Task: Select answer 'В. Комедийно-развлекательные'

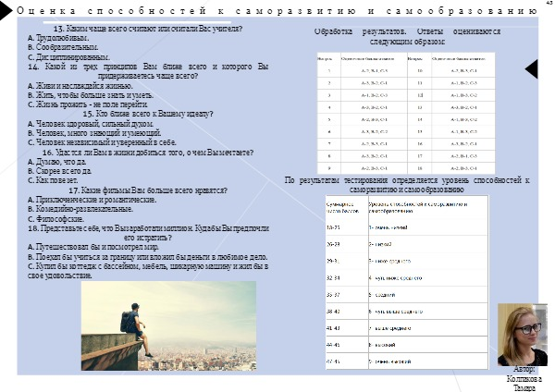Action: coord(92,210)
